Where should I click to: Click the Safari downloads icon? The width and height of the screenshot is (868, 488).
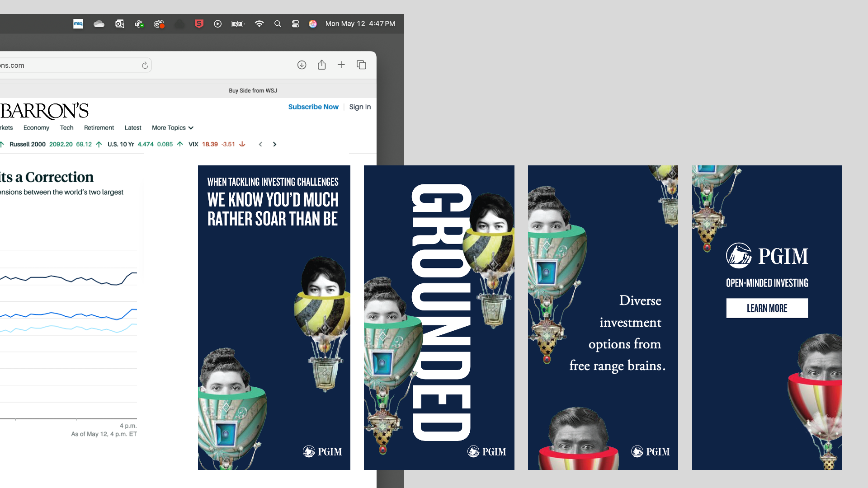tap(302, 65)
